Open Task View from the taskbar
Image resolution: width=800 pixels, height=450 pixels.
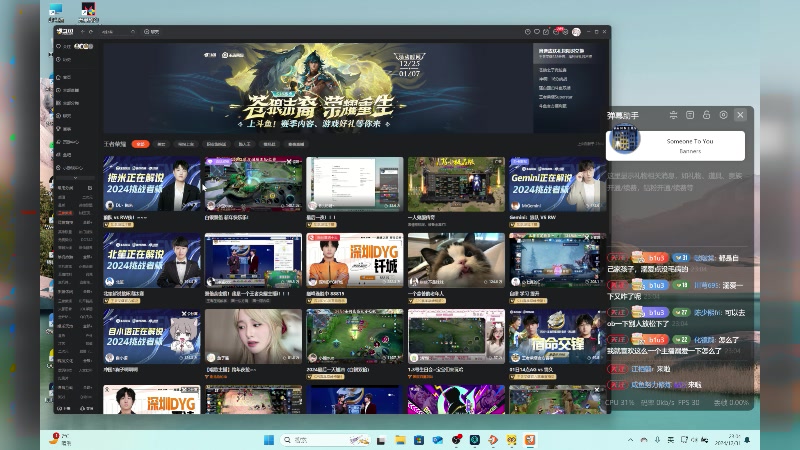[x=381, y=440]
